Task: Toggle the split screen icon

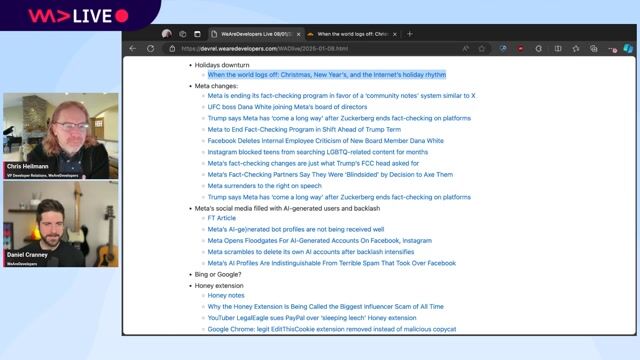Action: tap(558, 49)
